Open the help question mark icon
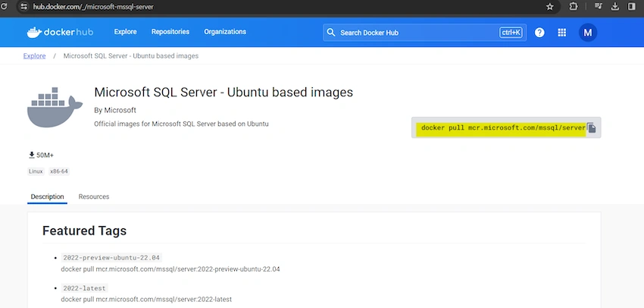Viewport: 644px width, 308px height. click(539, 33)
